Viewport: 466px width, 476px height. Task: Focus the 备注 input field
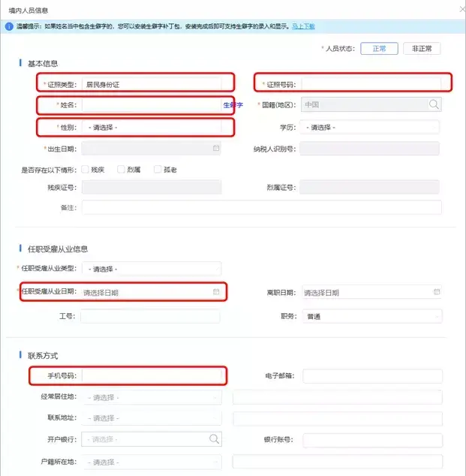point(262,207)
